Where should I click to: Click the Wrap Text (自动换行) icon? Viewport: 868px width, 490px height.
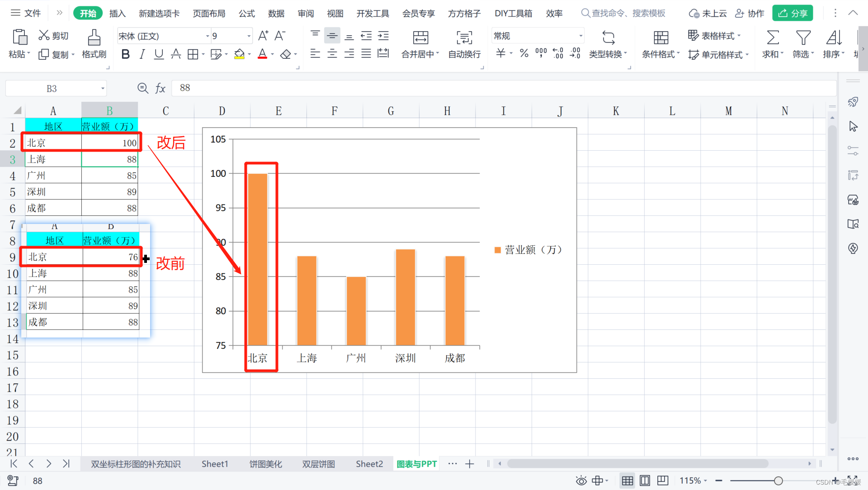pyautogui.click(x=464, y=38)
